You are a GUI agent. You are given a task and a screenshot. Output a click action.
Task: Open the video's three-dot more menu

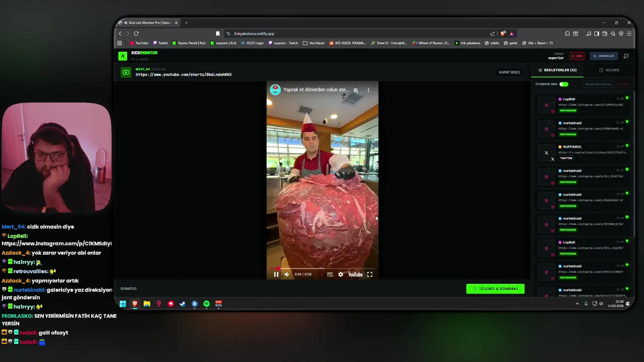point(368,90)
